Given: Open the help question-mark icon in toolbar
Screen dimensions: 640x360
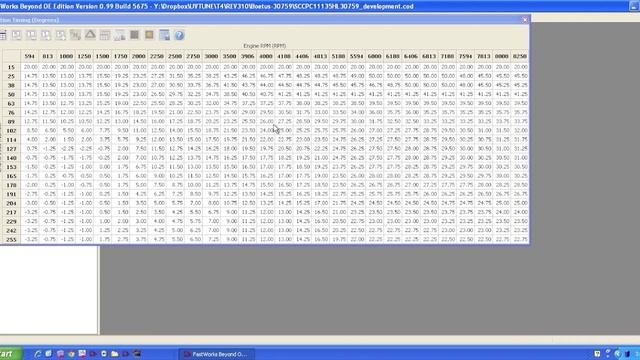Looking at the screenshot, I should point(179,35).
